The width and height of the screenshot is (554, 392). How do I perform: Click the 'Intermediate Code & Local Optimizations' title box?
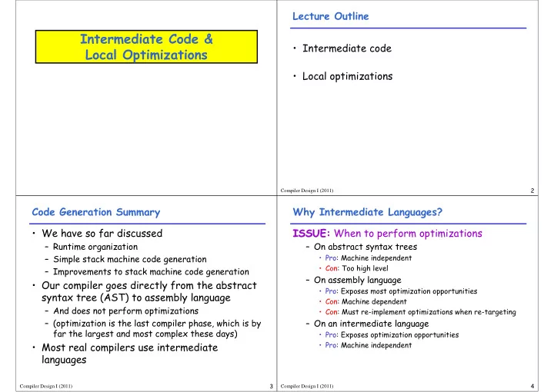(146, 47)
